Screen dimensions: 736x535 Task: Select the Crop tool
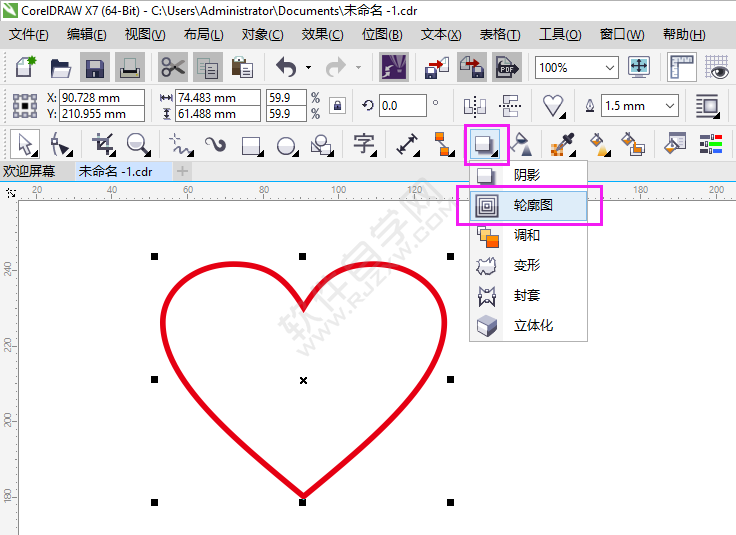click(104, 145)
